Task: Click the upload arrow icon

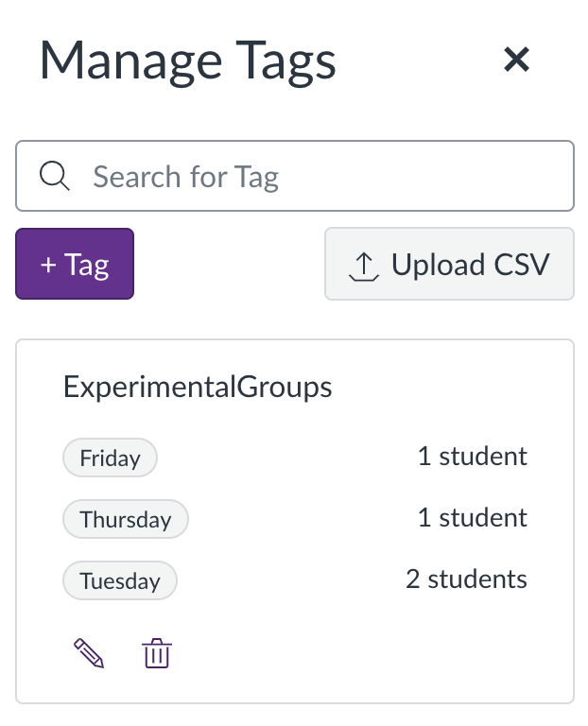Action: point(364,267)
